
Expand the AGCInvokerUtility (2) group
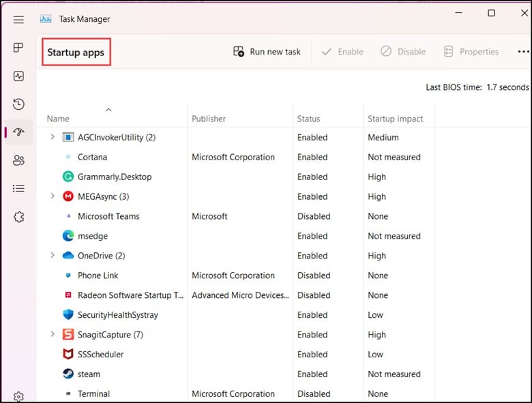tap(53, 137)
